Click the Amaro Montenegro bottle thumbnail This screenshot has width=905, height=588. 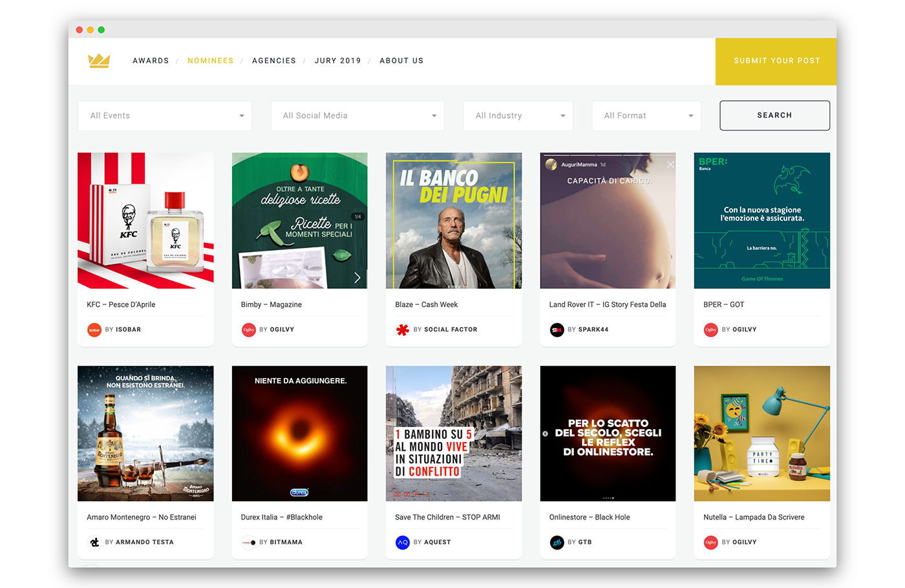[145, 434]
